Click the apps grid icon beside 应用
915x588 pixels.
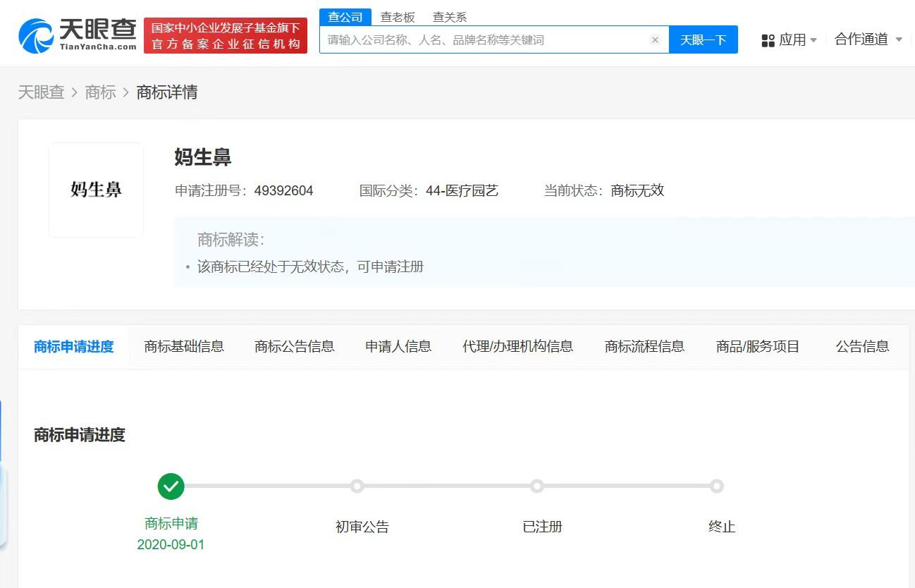768,39
